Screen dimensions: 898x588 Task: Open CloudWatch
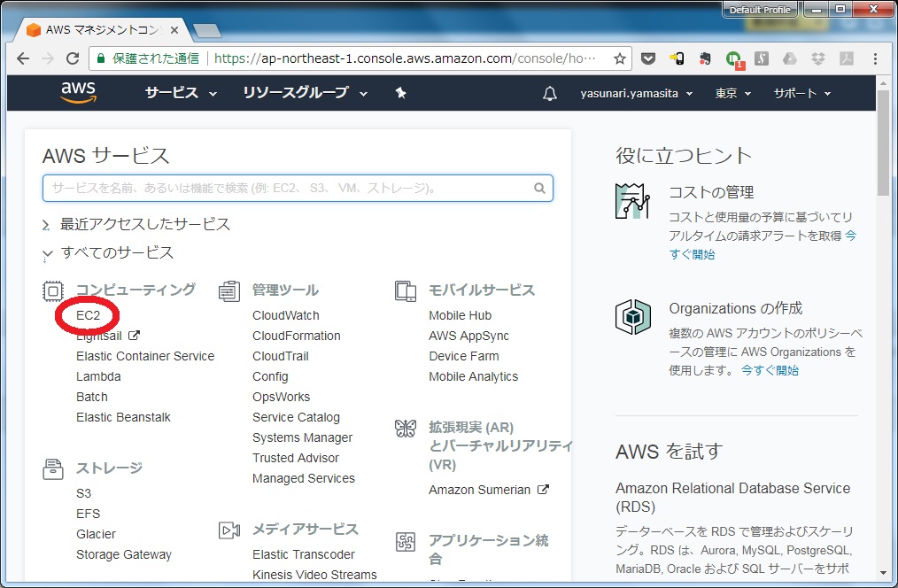(x=286, y=315)
